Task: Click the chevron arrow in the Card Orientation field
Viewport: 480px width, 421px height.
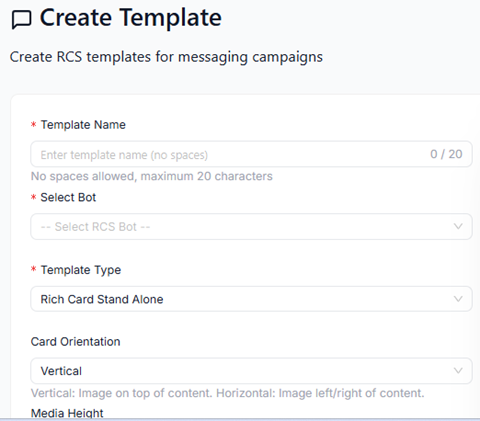Action: pyautogui.click(x=458, y=371)
